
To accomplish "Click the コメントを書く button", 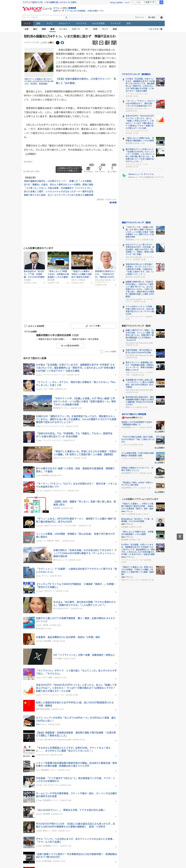I will tap(93, 326).
